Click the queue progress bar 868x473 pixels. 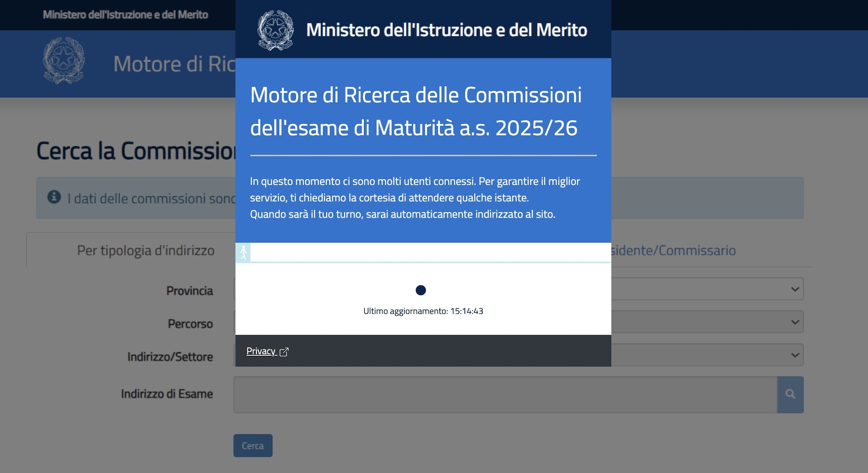[423, 253]
